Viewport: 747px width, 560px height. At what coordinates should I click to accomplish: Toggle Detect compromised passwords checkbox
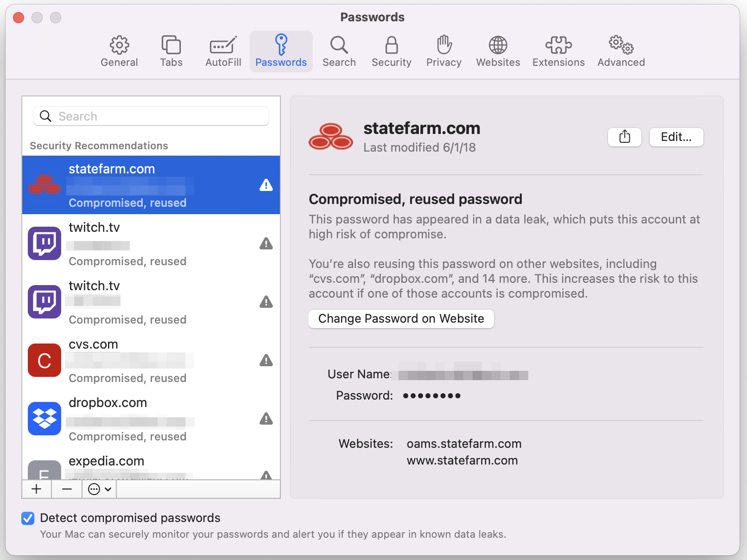point(28,518)
